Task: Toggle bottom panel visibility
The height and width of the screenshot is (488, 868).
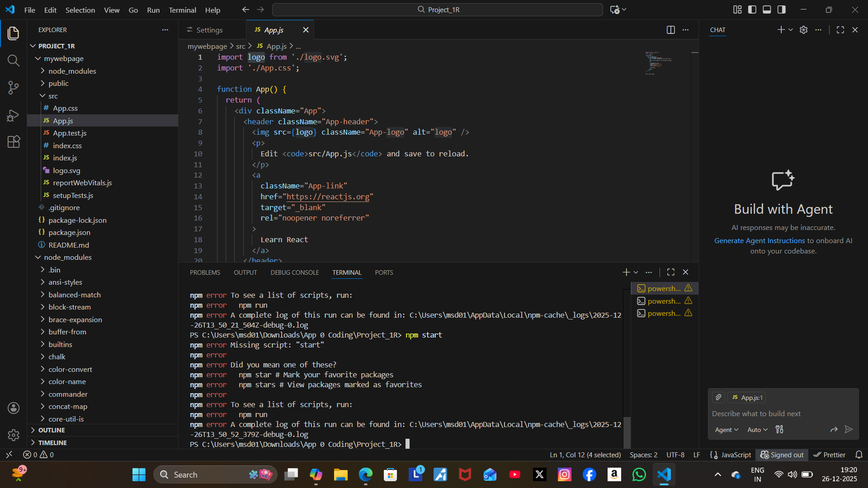Action: (767, 9)
